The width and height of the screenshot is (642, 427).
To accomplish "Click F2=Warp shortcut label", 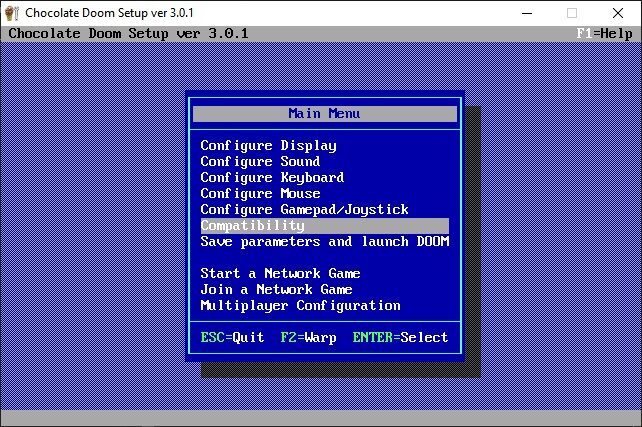I will click(308, 337).
